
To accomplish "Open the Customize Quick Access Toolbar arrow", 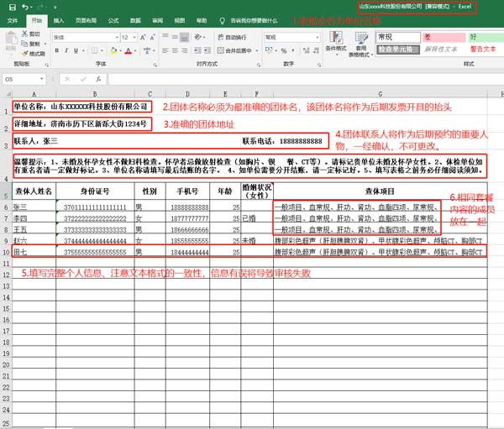I will [55, 7].
